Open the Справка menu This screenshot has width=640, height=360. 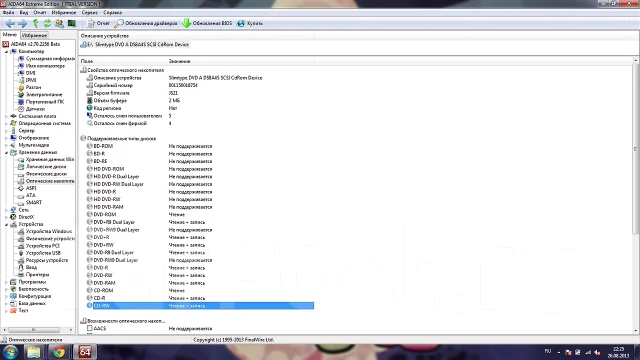point(112,13)
